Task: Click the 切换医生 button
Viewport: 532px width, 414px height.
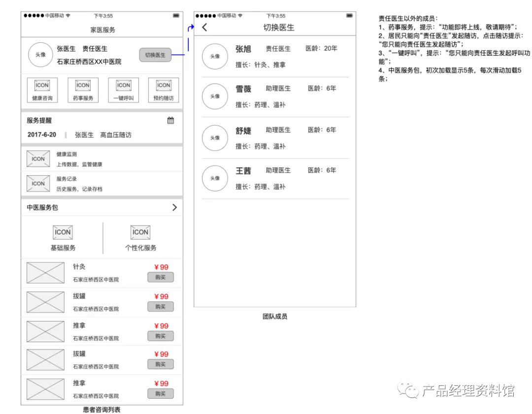Action: 155,55
